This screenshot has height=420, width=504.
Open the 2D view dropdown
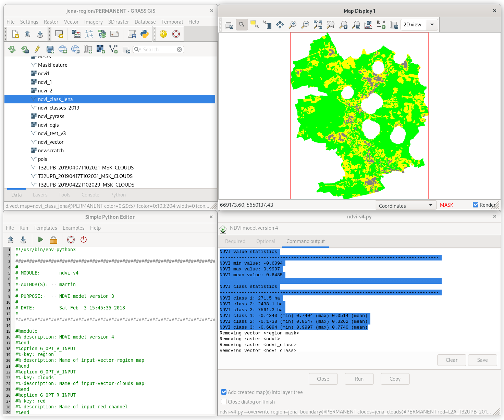coord(432,25)
